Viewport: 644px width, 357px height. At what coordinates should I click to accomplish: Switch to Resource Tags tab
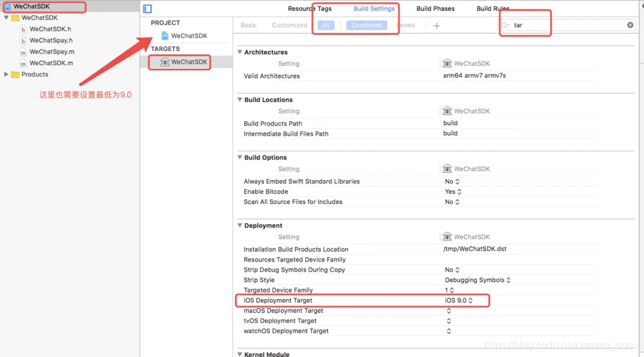309,8
